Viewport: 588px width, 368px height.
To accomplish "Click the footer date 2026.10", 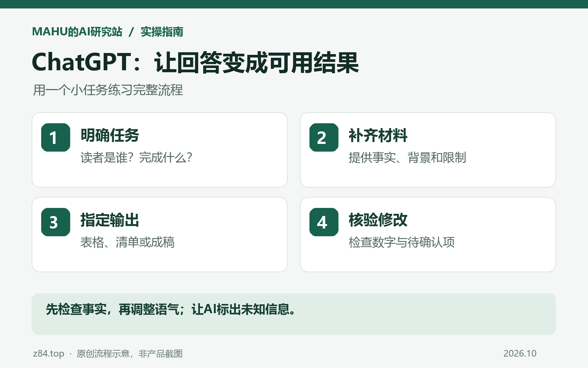I will click(x=520, y=354).
